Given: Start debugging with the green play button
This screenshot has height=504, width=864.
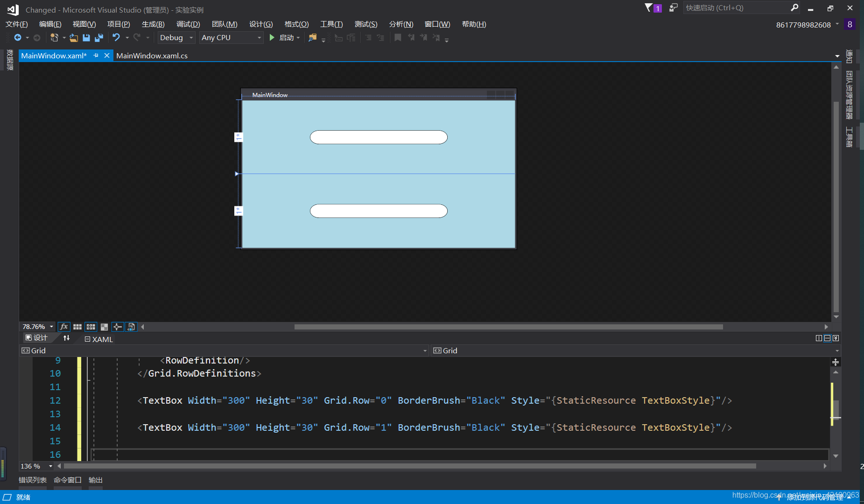Looking at the screenshot, I should pyautogui.click(x=272, y=38).
